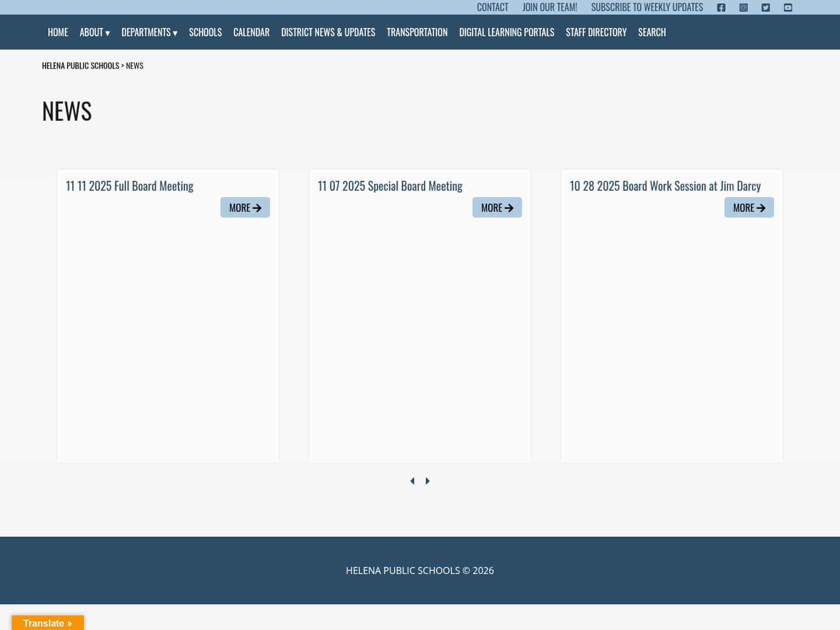840x630 pixels.
Task: Switch to the CALENDAR menu item
Action: click(251, 32)
